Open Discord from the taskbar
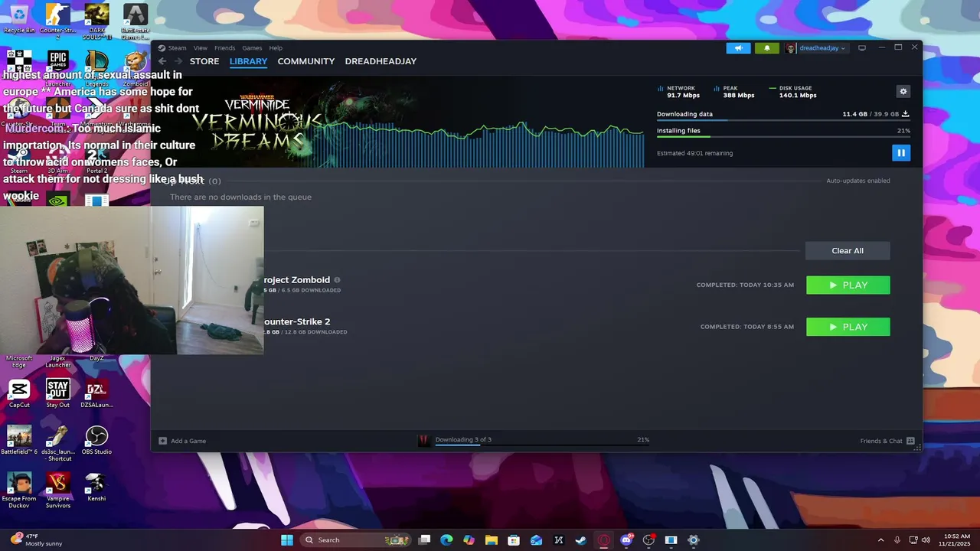The height and width of the screenshot is (551, 980). click(x=626, y=540)
